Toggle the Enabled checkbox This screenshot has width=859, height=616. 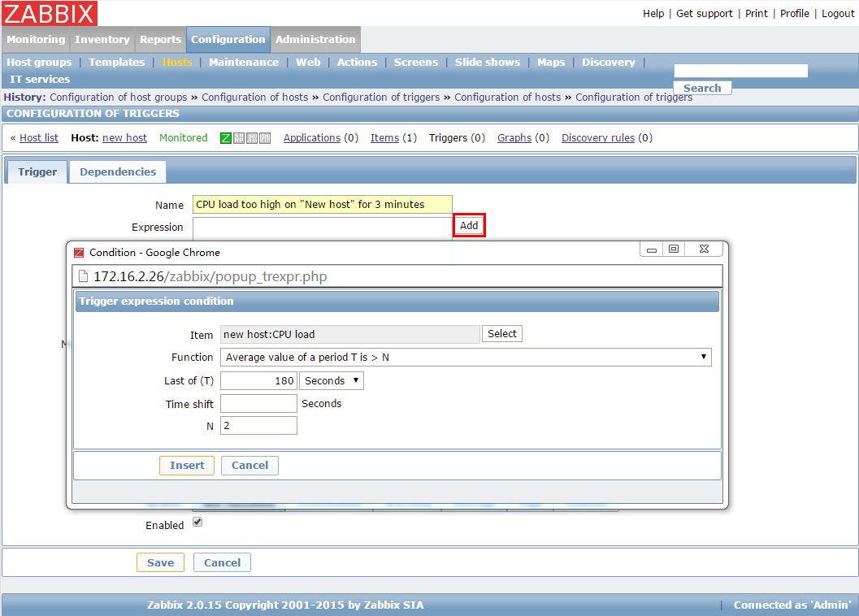[x=197, y=523]
